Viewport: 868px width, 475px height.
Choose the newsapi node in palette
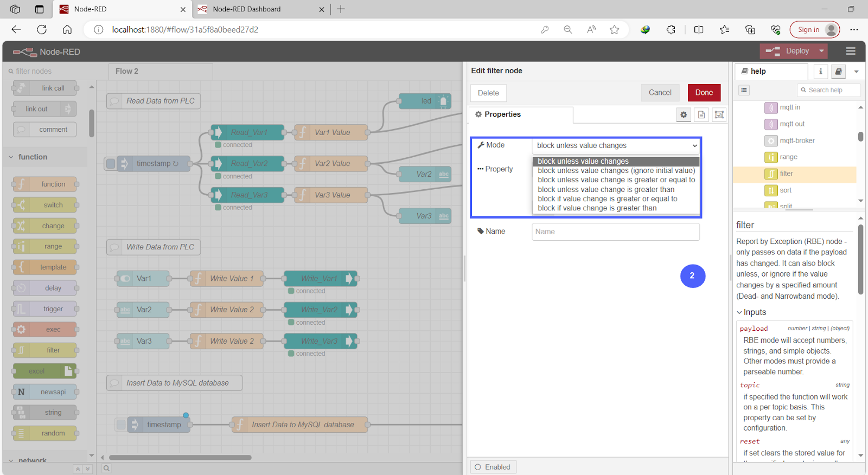tap(44, 392)
